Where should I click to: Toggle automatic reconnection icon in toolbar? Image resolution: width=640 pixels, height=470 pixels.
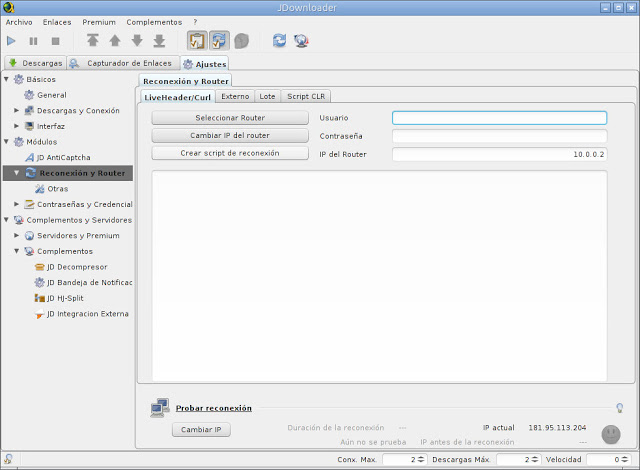[219, 40]
